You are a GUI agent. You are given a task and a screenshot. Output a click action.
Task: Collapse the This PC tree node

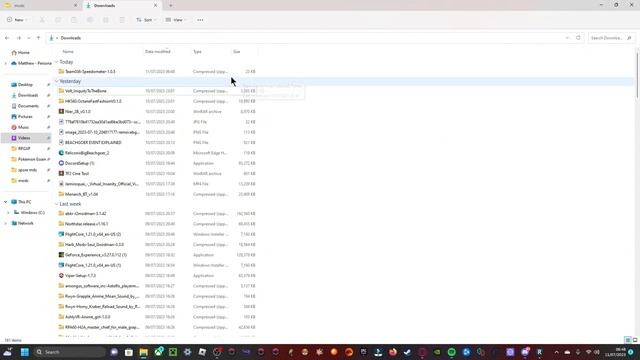click(5, 202)
